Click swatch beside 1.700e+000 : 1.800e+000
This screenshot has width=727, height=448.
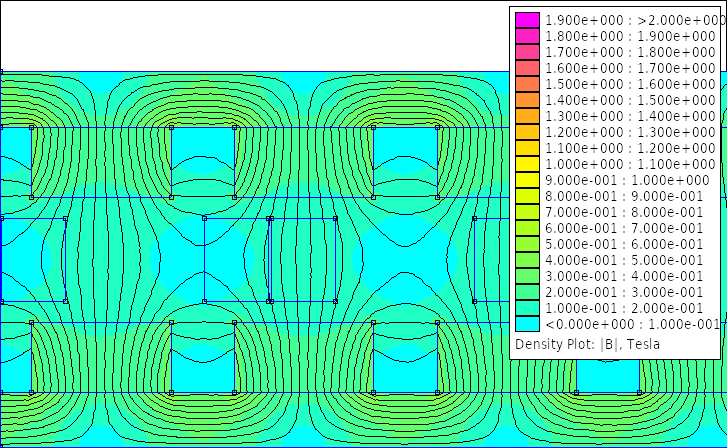pos(527,52)
